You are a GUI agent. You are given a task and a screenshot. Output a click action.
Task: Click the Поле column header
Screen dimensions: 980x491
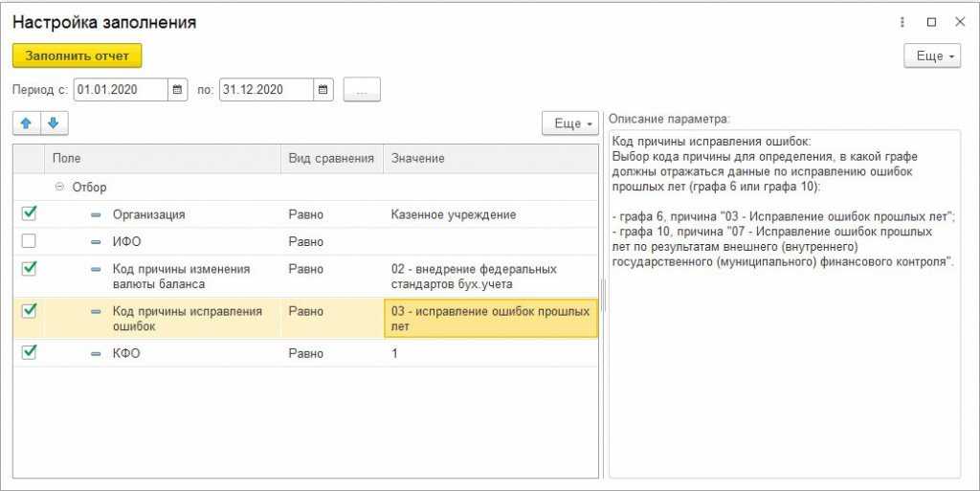click(163, 159)
